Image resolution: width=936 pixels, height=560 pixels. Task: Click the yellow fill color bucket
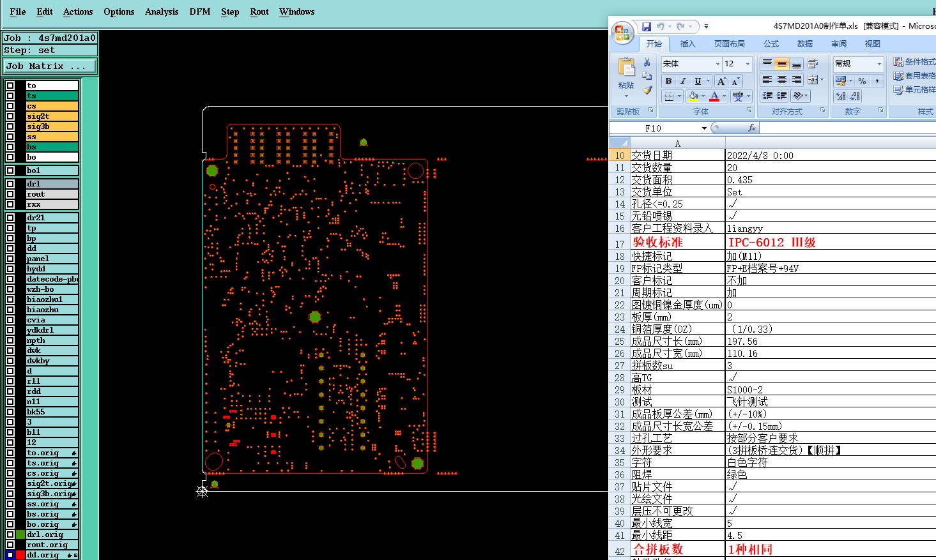point(694,96)
